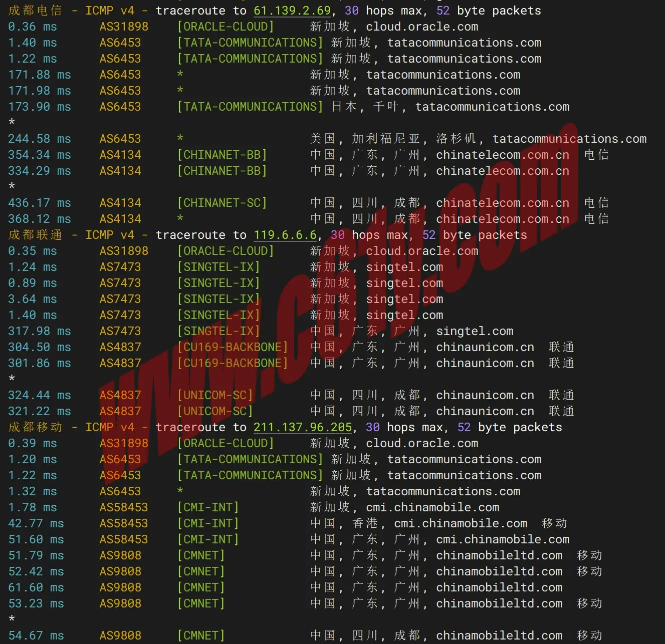Select chinaunicom.cn in the 301.86 ms row

pyautogui.click(x=485, y=363)
